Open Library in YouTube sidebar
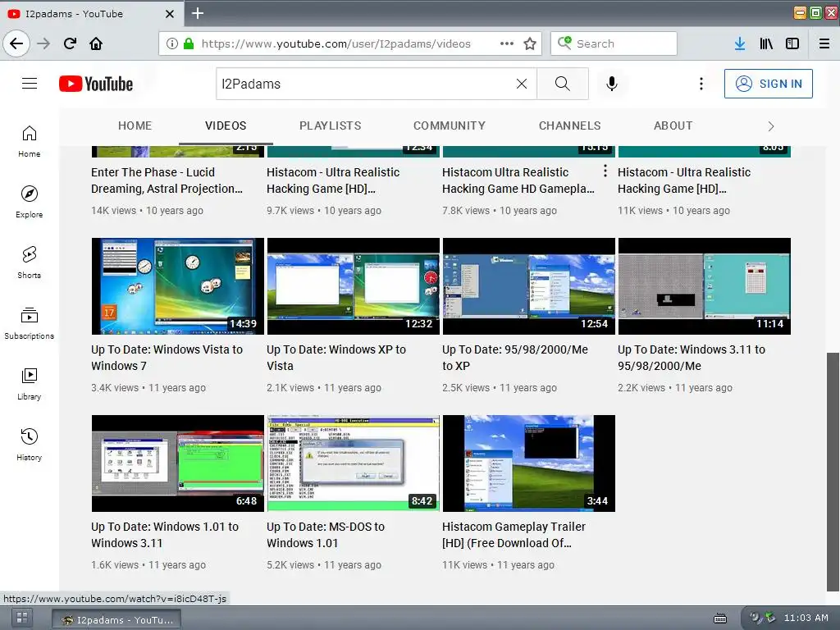 [30, 384]
